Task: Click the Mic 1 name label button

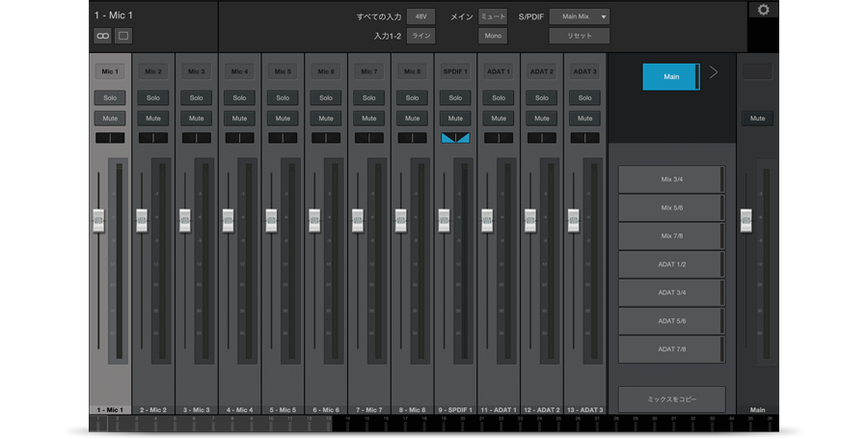Action: tap(110, 71)
